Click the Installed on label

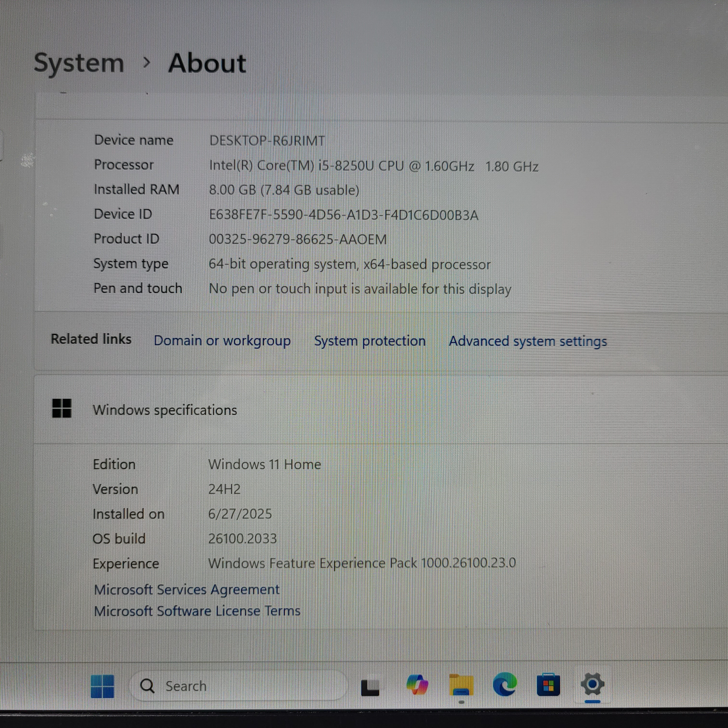(x=129, y=514)
